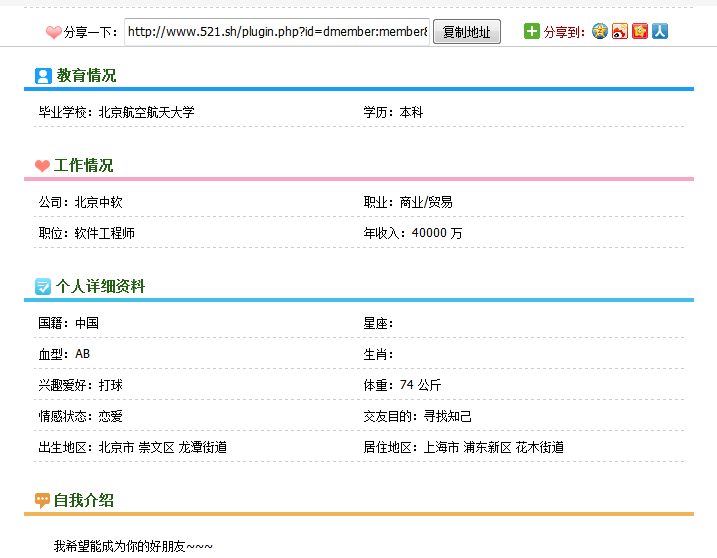Click the 分享一下 label
The height and width of the screenshot is (558, 717).
pyautogui.click(x=90, y=32)
